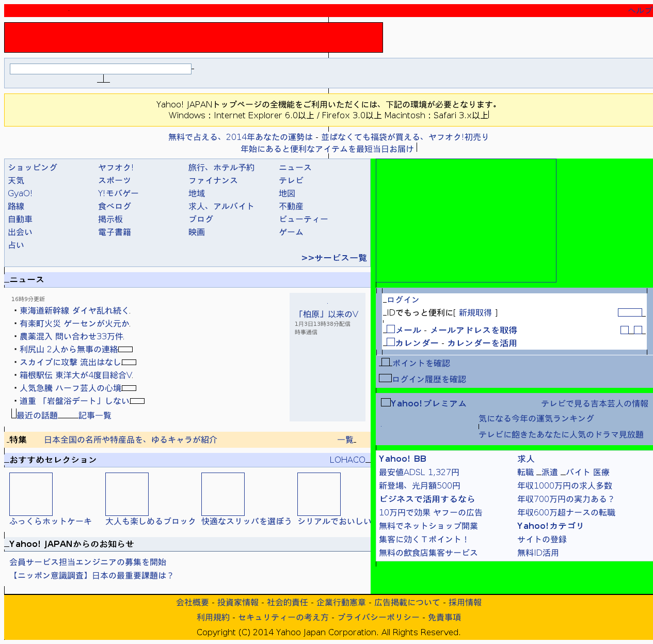Go to the 路線 service link

tap(16, 206)
